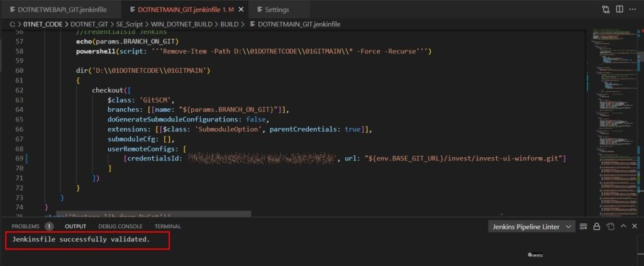
Task: Click the branches params.BRANCH_ON_GIT line
Action: pyautogui.click(x=198, y=109)
